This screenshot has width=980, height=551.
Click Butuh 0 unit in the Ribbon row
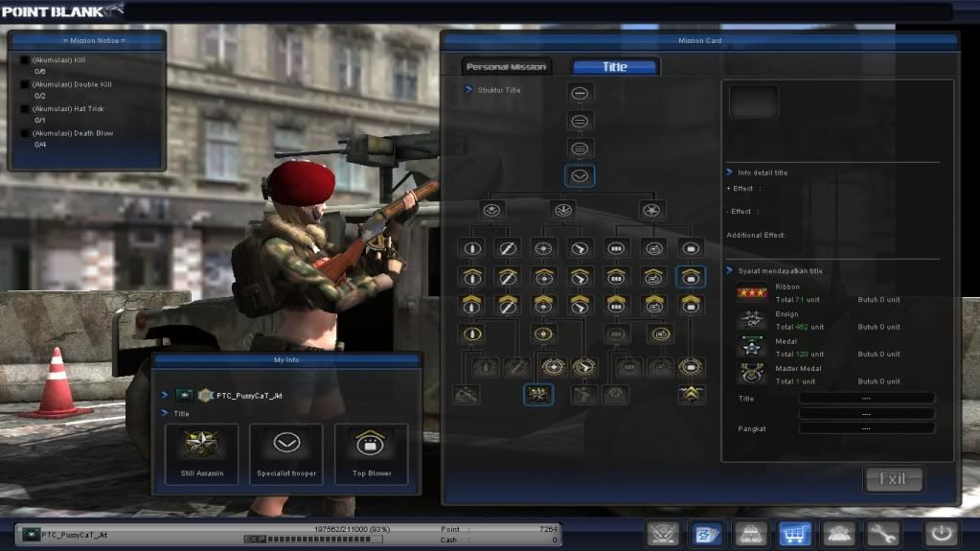pyautogui.click(x=878, y=300)
